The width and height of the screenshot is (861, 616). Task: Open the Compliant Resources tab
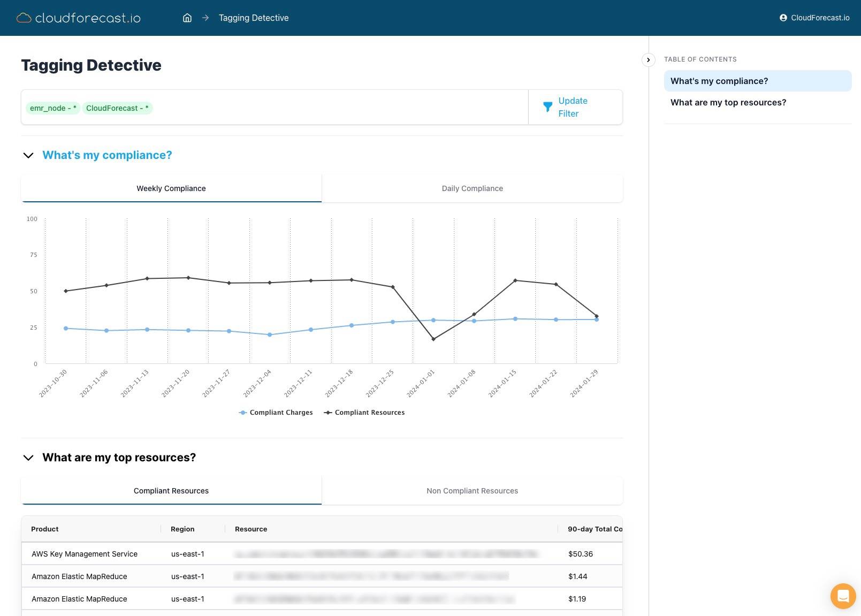171,491
